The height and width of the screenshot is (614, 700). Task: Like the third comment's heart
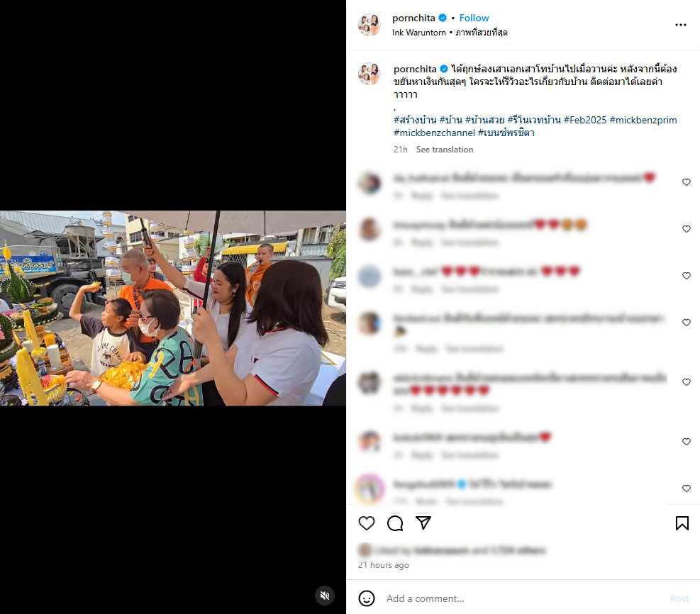pyautogui.click(x=686, y=276)
